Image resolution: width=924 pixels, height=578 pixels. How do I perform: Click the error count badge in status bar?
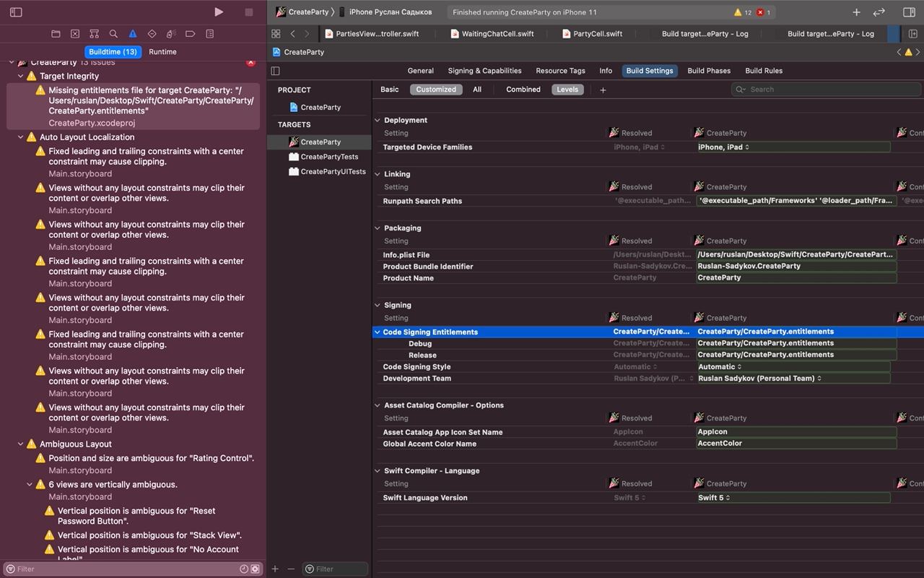(764, 12)
